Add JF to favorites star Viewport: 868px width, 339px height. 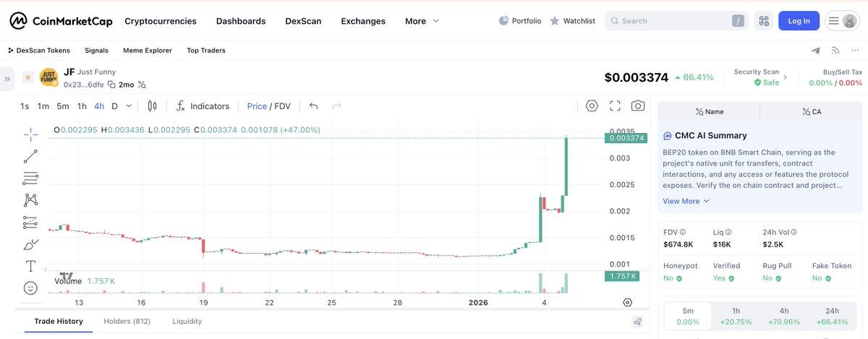(x=27, y=77)
